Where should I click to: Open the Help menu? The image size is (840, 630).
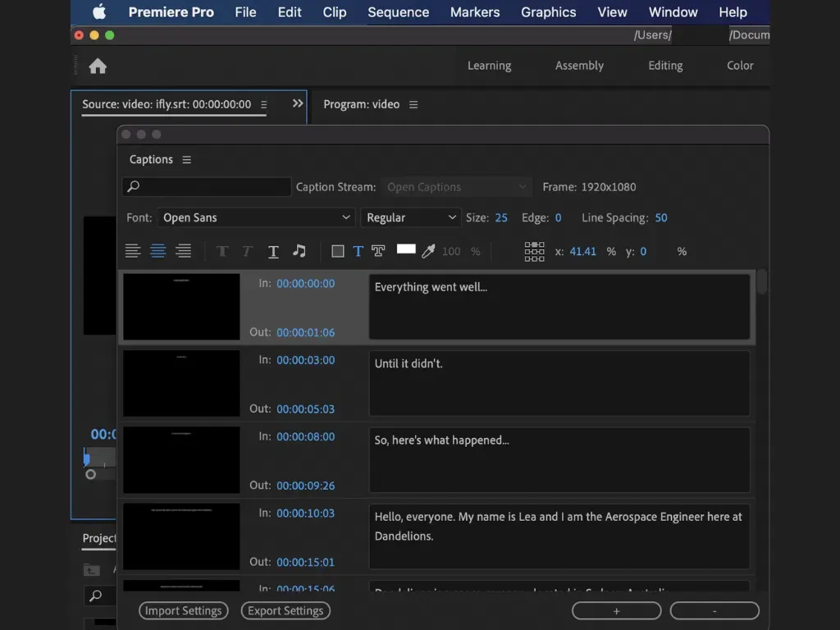[x=733, y=11]
